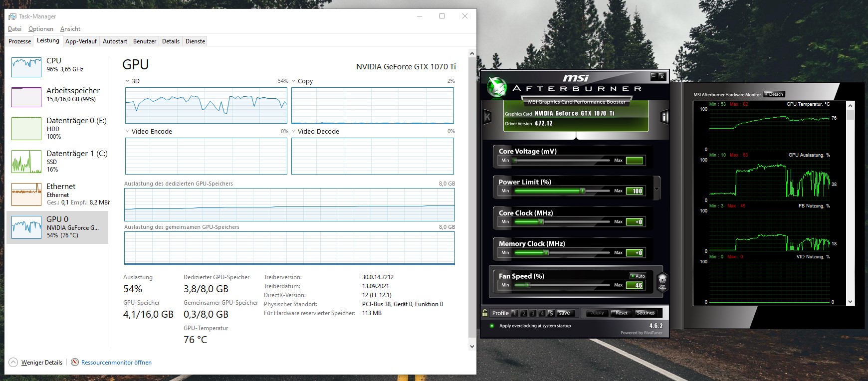Viewport: 868px width, 381px height.
Task: Select Afterburner profile slot 3
Action: 533,313
